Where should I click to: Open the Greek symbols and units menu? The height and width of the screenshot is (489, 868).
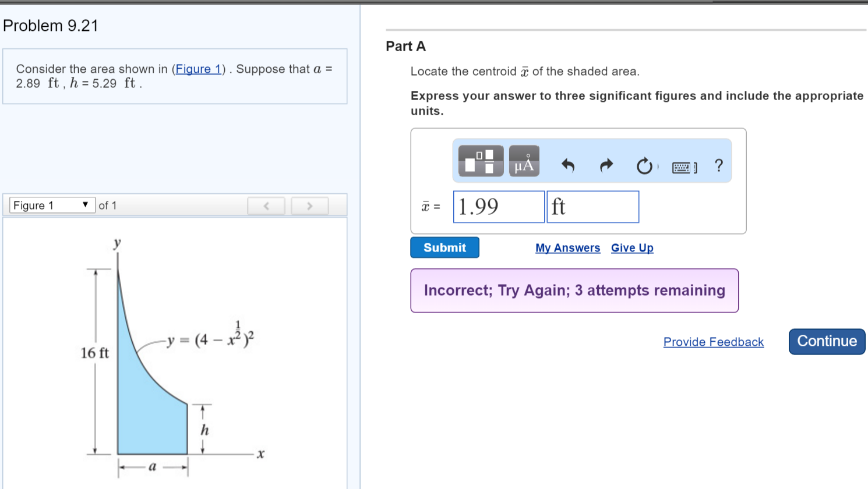[524, 161]
